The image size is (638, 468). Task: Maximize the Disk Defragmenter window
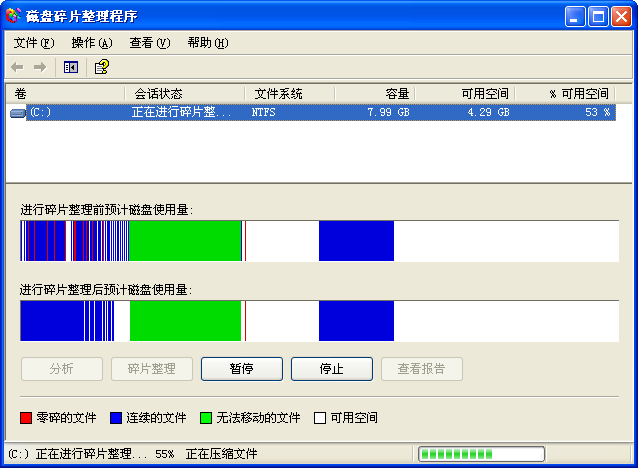tap(598, 17)
